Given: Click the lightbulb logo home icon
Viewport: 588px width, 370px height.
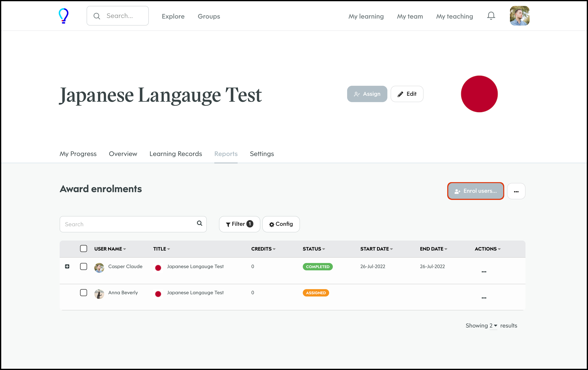Looking at the screenshot, I should tap(64, 16).
